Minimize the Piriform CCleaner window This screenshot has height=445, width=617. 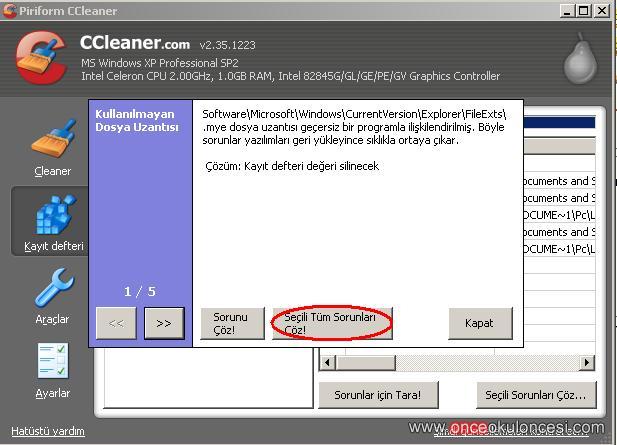click(567, 11)
